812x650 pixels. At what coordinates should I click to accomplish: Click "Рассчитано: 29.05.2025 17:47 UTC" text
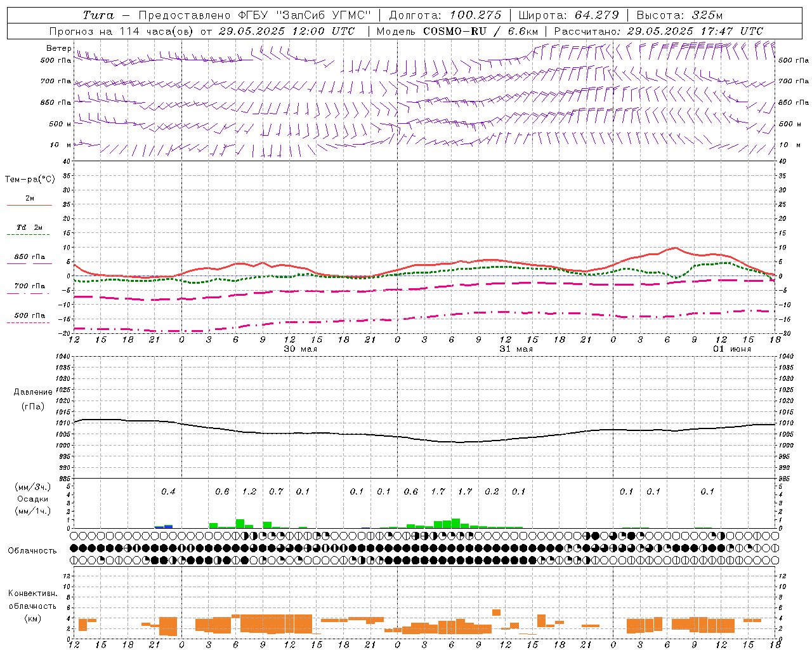658,31
